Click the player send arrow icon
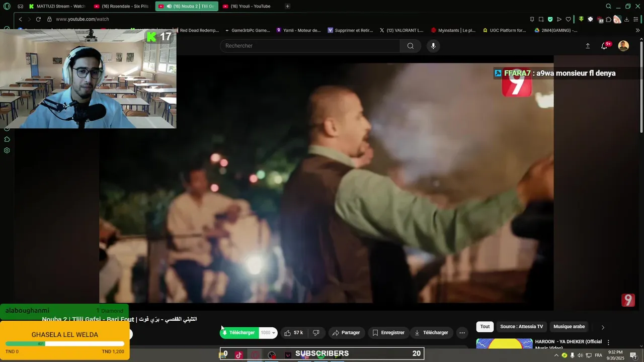 [x=559, y=19]
